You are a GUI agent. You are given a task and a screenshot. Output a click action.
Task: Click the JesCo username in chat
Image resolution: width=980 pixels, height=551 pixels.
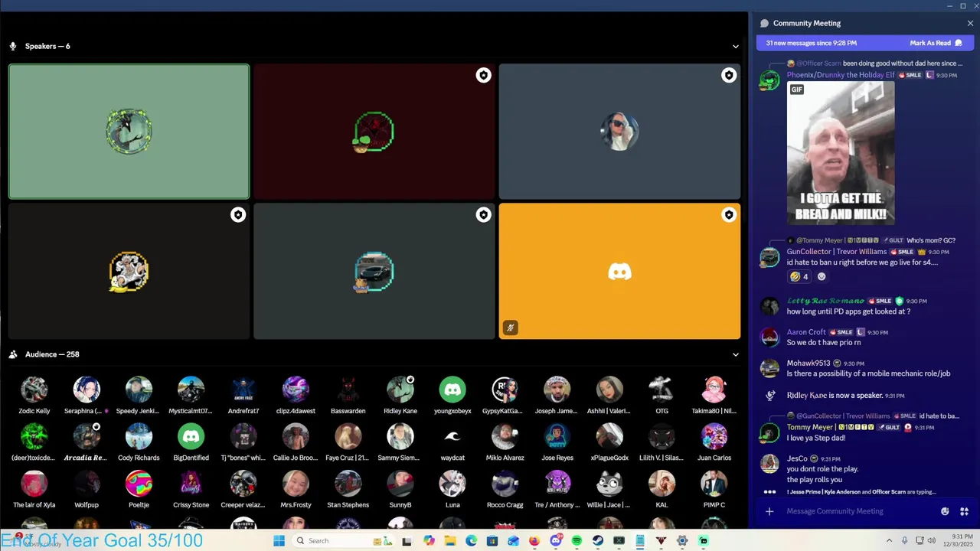tap(797, 458)
